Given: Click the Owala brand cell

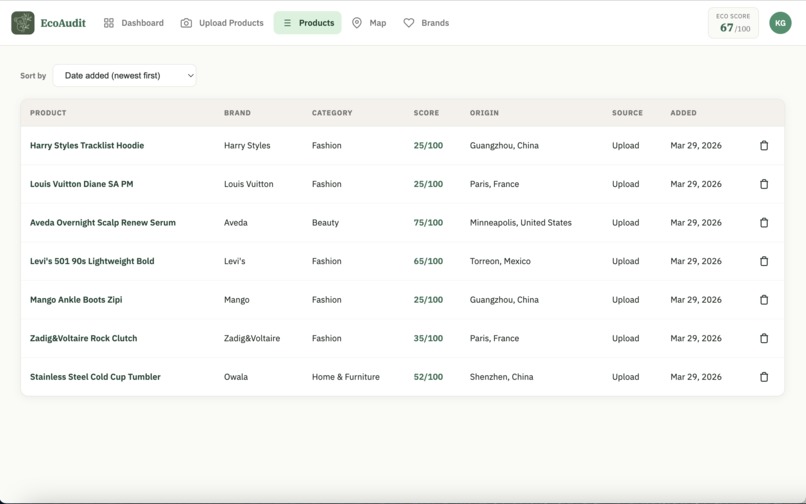Looking at the screenshot, I should pyautogui.click(x=236, y=377).
